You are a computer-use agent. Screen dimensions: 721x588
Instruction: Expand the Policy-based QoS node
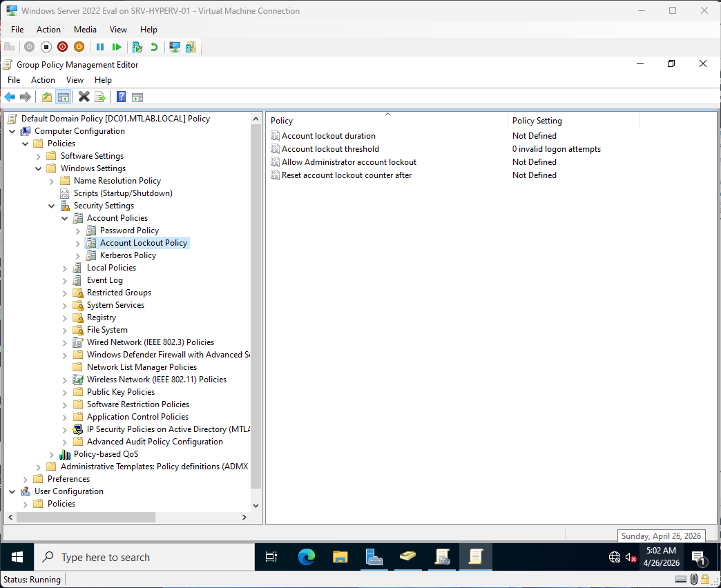click(52, 454)
